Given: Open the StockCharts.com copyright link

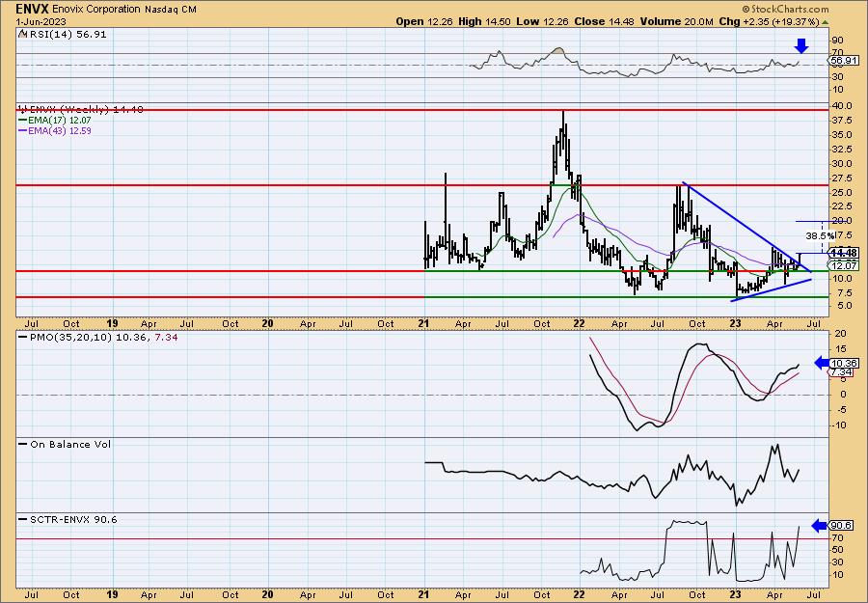Looking at the screenshot, I should [x=785, y=9].
